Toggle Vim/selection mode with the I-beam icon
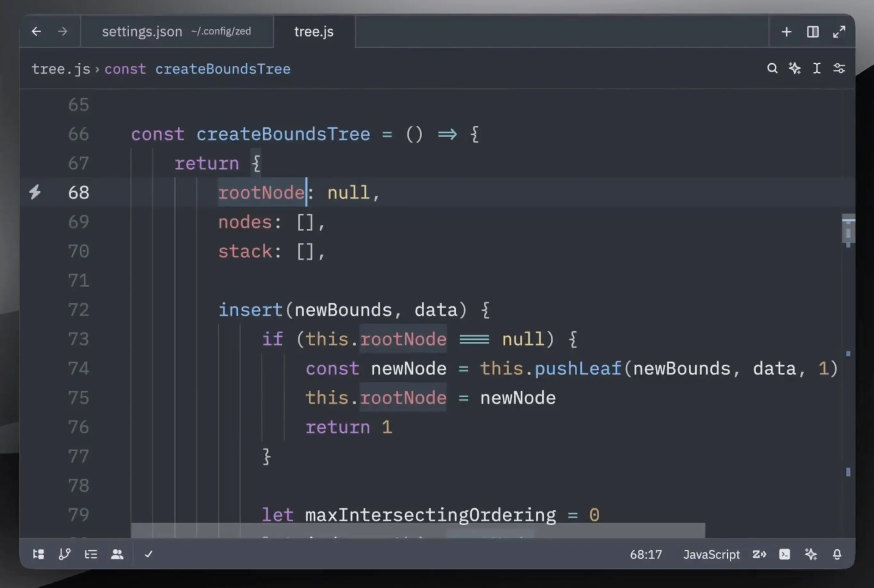The height and width of the screenshot is (588, 874). point(817,68)
